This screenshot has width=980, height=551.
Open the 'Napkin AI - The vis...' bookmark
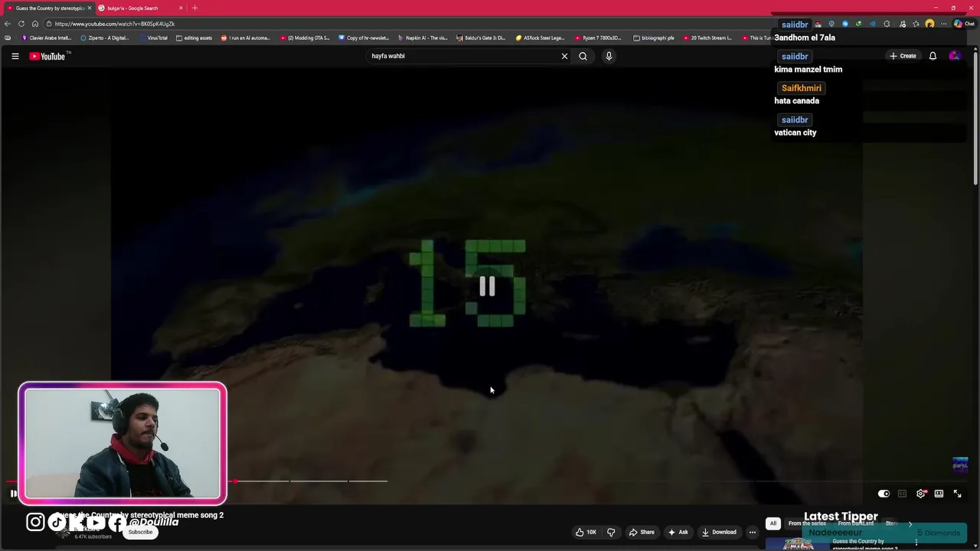(x=423, y=37)
